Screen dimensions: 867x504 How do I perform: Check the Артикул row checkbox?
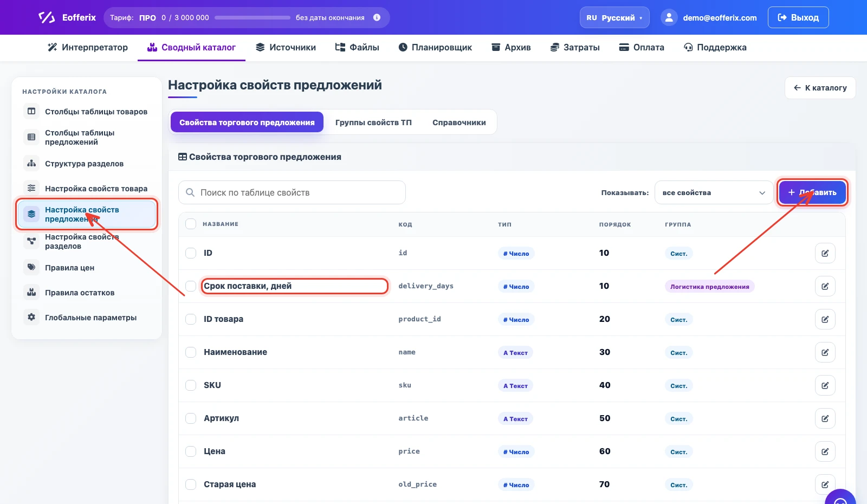tap(191, 418)
